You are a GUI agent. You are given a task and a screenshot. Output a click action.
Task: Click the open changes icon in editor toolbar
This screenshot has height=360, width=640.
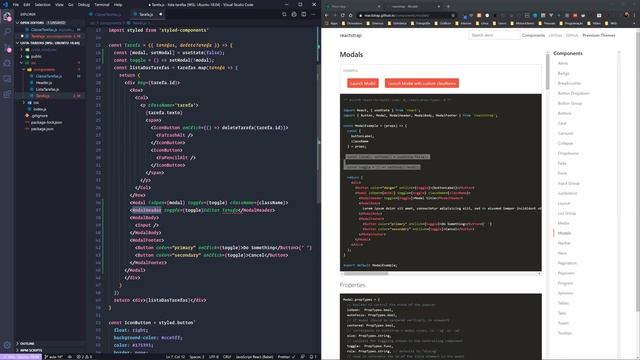coord(284,14)
